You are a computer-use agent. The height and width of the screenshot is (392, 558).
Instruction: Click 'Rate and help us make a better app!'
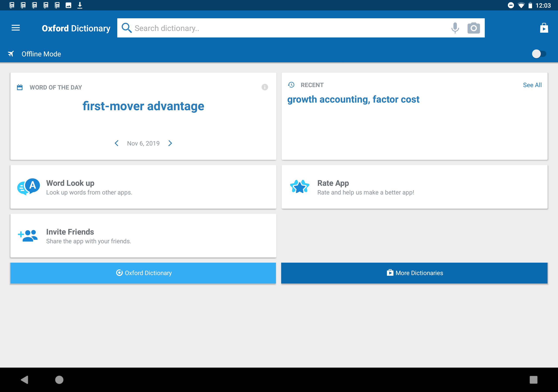366,192
